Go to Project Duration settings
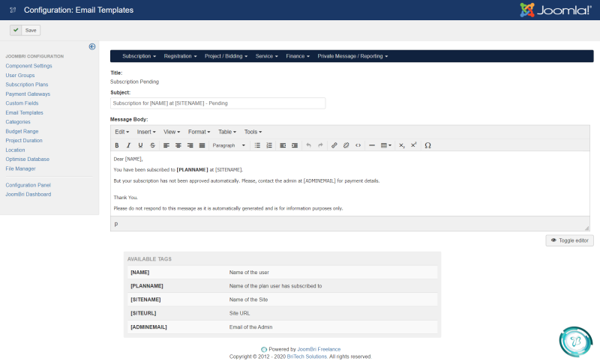Viewport: 600px width, 364px height. pyautogui.click(x=24, y=141)
